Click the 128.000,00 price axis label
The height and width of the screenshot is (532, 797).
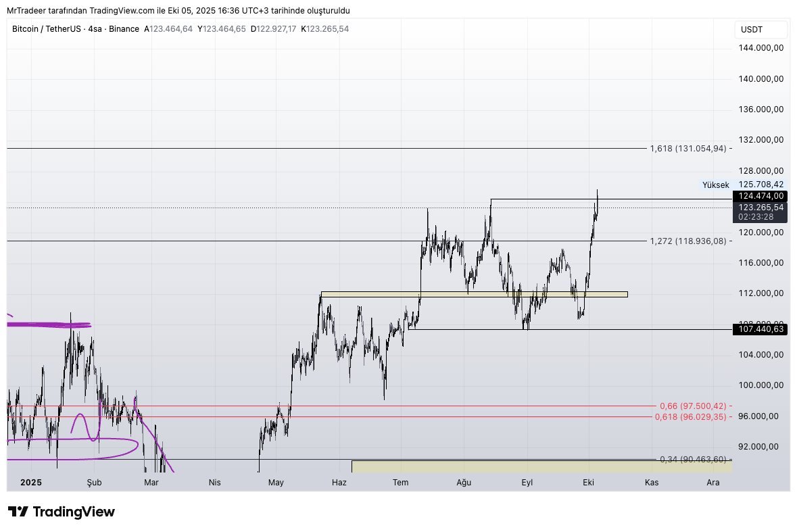point(761,171)
